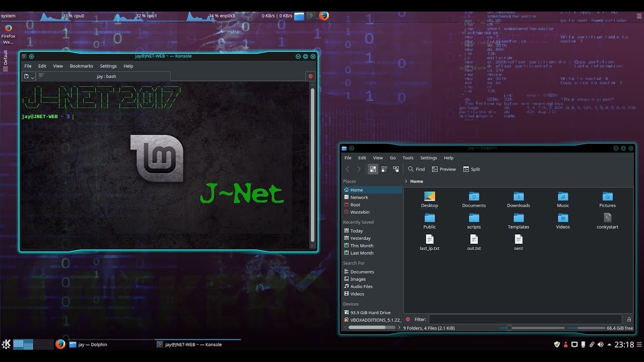
Task: Close the current Konsole tab with red button
Action: click(x=310, y=76)
